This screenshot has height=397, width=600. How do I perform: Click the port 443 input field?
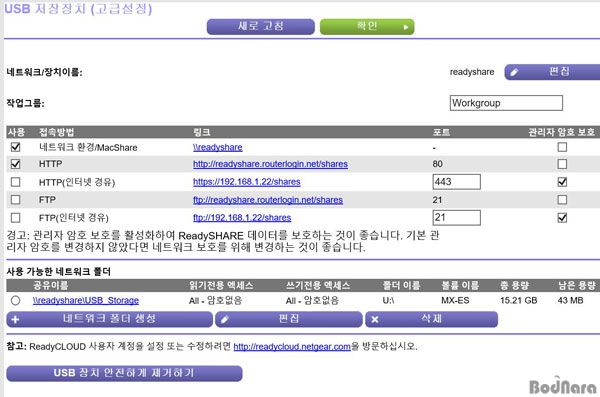[457, 182]
